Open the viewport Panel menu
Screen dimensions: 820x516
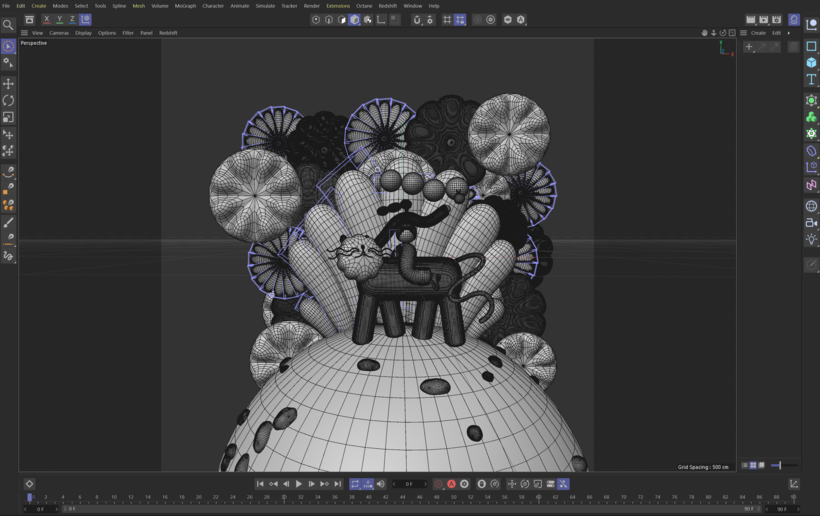(x=146, y=32)
